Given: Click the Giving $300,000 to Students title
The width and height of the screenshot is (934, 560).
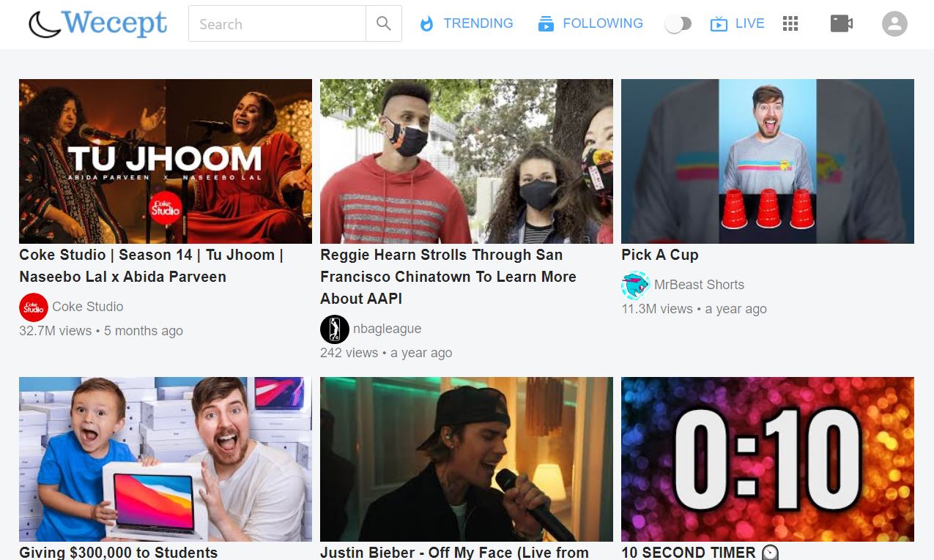Looking at the screenshot, I should pos(119,552).
